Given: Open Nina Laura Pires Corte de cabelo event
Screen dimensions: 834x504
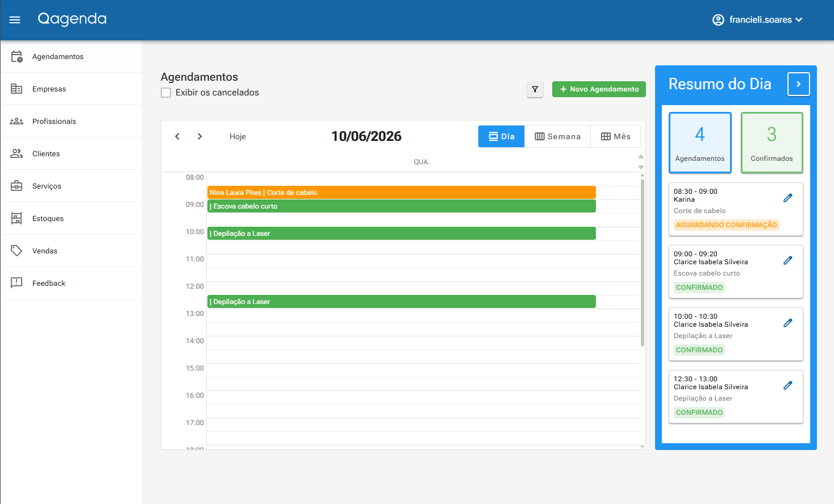Looking at the screenshot, I should coord(402,193).
